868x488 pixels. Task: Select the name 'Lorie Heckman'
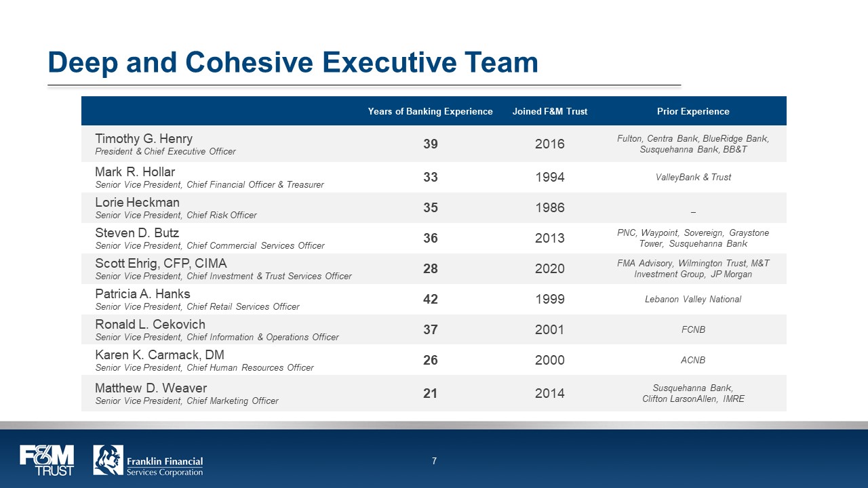pyautogui.click(x=138, y=202)
